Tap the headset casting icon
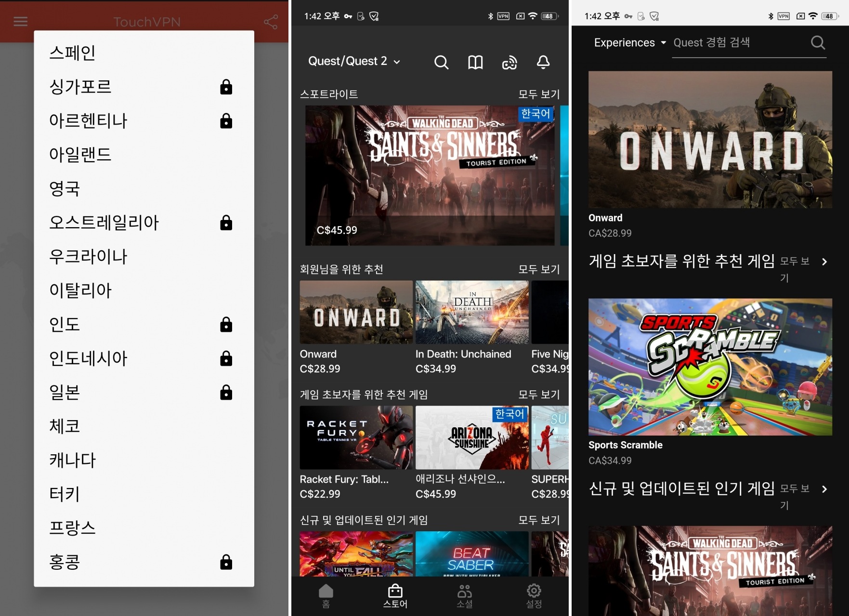 pyautogui.click(x=509, y=62)
